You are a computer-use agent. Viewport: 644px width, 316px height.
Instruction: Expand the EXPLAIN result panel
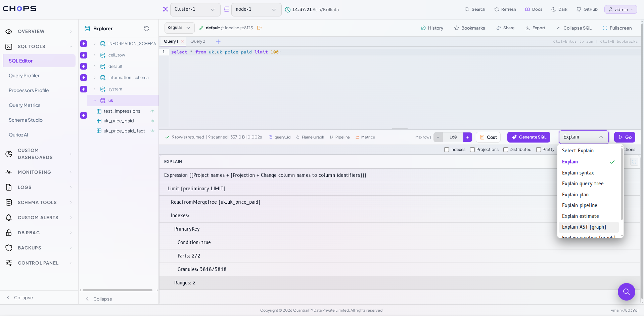tap(634, 162)
